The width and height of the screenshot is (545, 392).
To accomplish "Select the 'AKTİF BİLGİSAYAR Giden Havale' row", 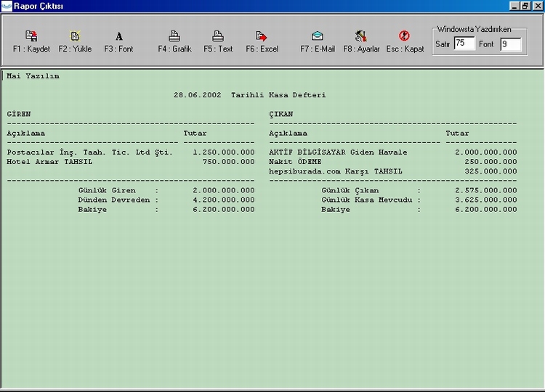I will point(338,152).
